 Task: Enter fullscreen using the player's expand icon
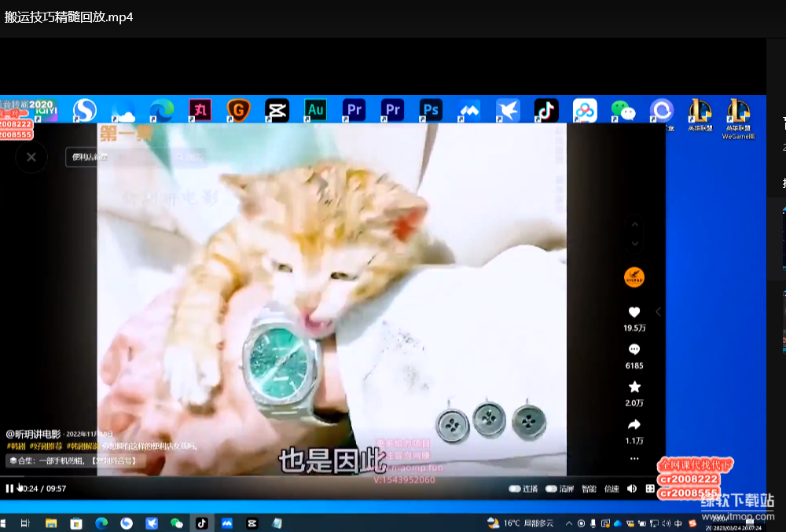tap(650, 489)
